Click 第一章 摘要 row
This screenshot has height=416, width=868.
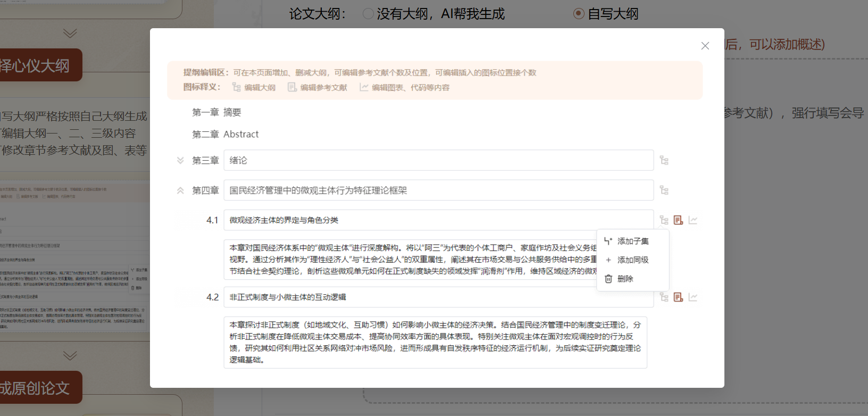pos(216,112)
